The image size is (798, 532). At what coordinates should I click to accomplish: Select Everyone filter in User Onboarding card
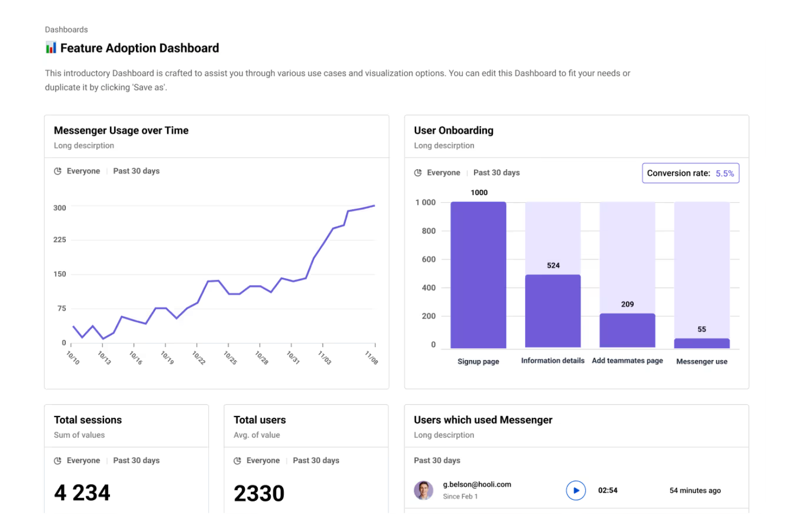click(444, 172)
